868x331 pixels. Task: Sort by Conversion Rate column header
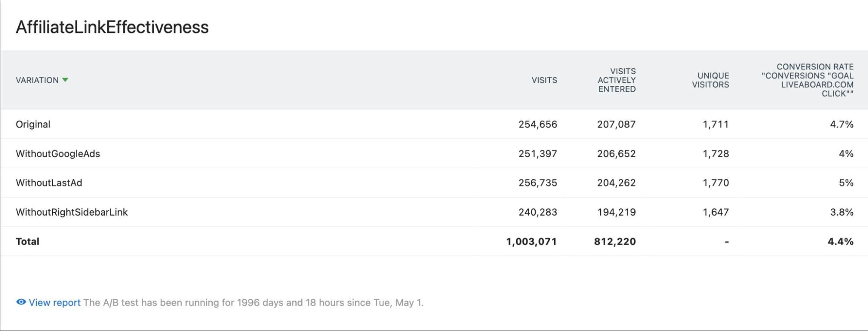tap(808, 80)
